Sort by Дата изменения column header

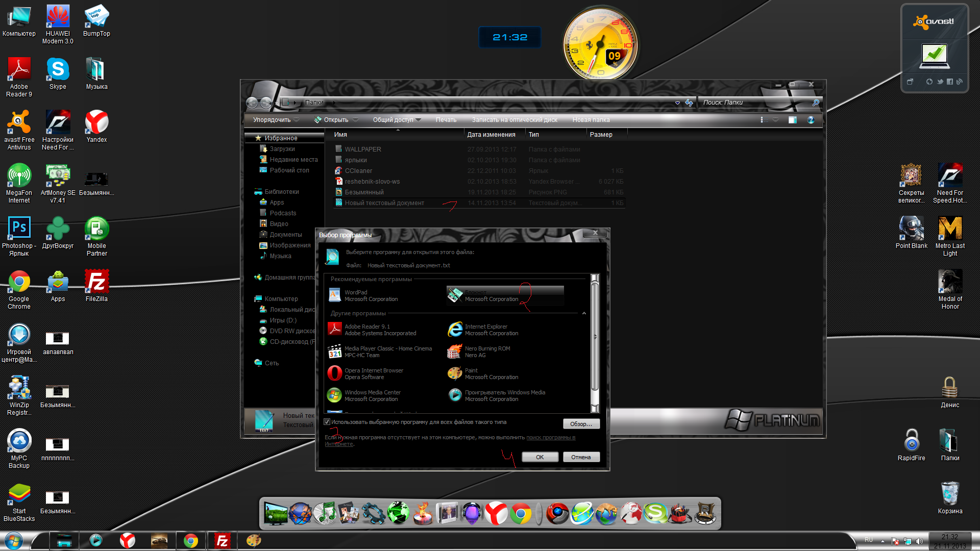[494, 135]
